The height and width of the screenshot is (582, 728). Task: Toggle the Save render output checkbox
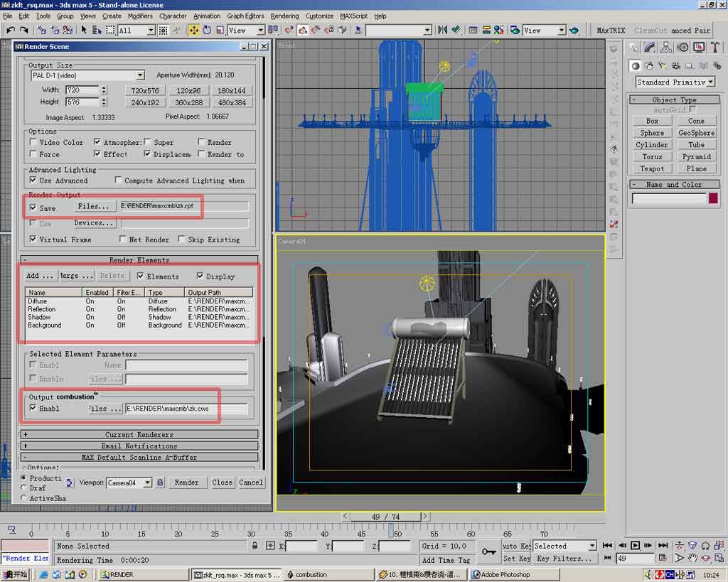(33, 208)
